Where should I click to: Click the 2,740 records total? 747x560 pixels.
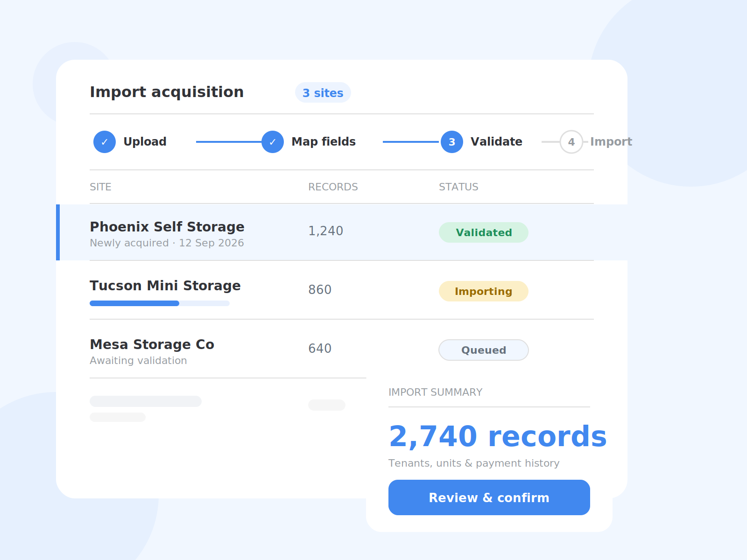pos(498,437)
